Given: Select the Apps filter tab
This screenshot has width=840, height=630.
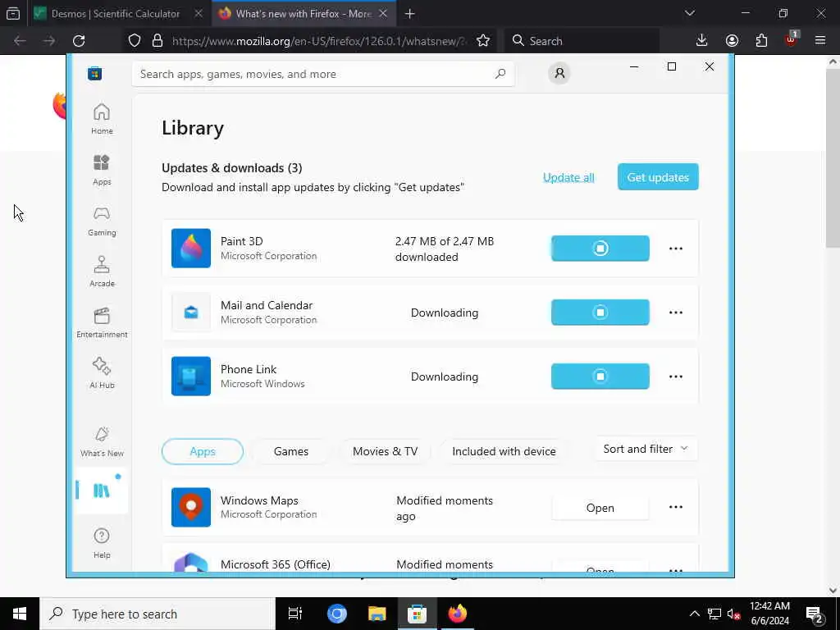Looking at the screenshot, I should (x=203, y=452).
